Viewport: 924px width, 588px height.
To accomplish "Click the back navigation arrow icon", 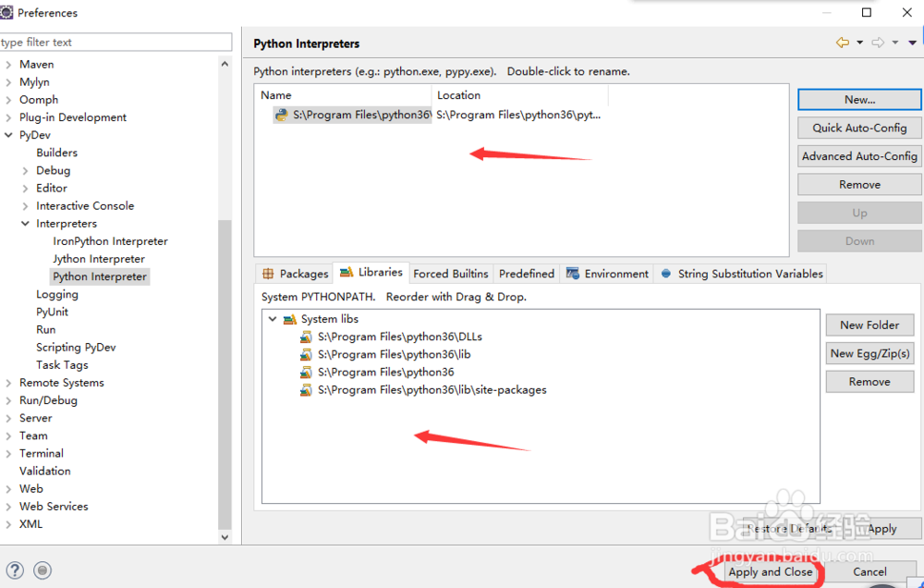I will point(843,43).
